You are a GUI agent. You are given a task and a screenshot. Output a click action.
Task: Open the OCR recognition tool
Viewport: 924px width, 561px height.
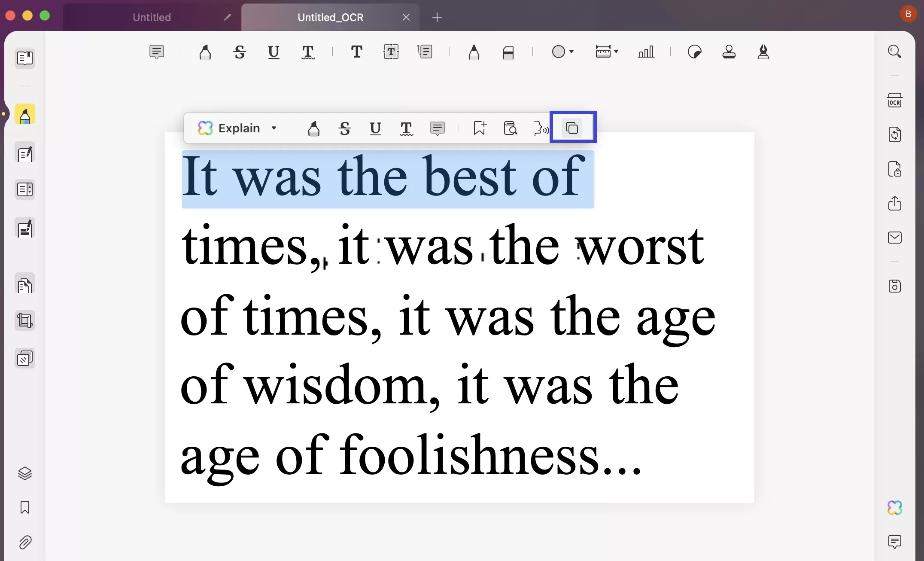894,101
